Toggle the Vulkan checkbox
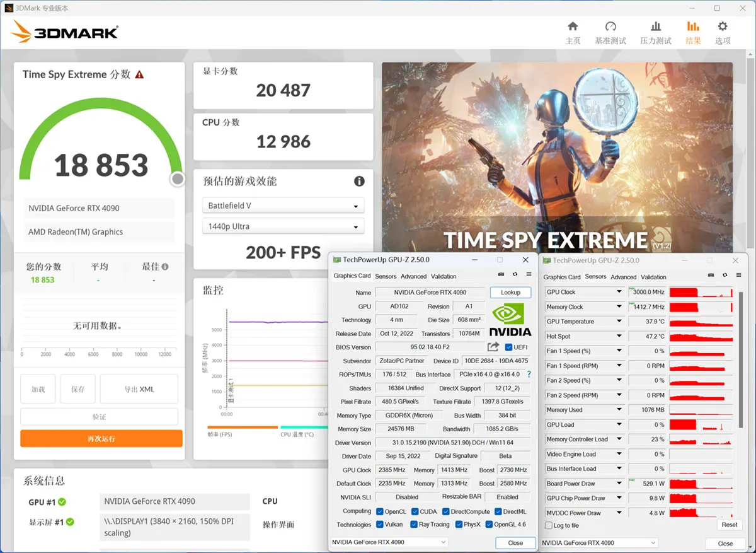This screenshot has width=756, height=553. [380, 525]
